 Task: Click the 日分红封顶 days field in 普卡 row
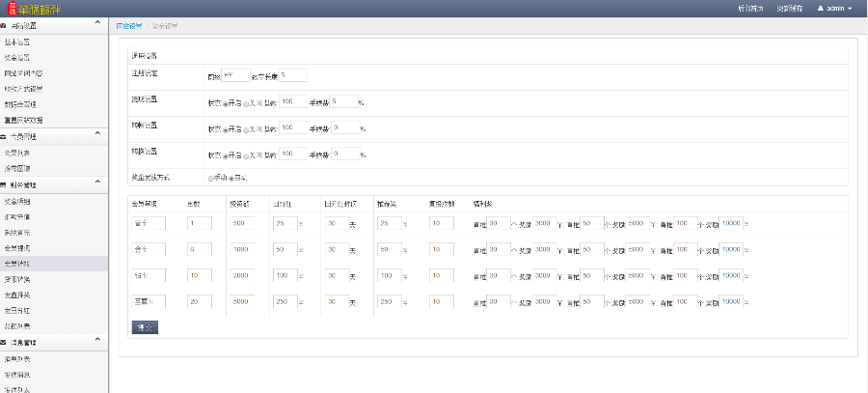[338, 223]
